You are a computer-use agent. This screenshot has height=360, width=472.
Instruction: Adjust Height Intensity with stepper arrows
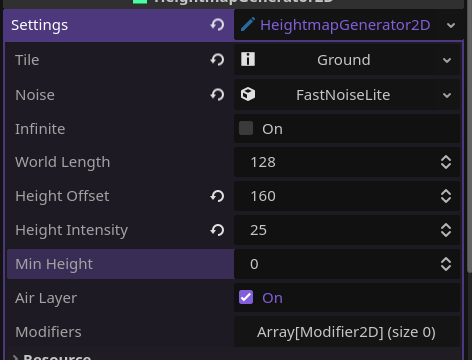tap(446, 230)
